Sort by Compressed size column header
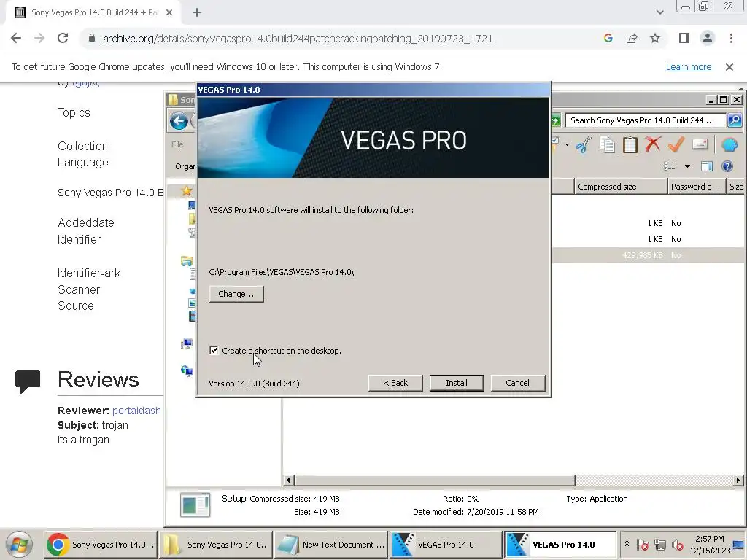The width and height of the screenshot is (747, 560). point(621,187)
